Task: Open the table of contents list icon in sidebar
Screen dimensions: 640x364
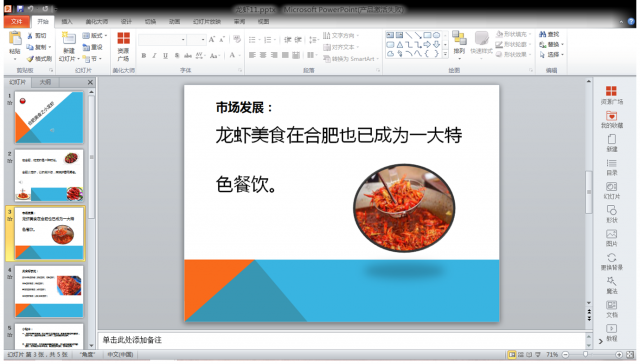Action: [x=611, y=163]
